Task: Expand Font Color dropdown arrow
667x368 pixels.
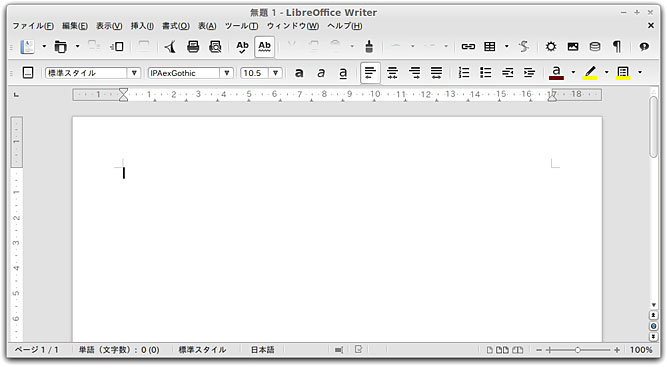Action: pos(573,72)
